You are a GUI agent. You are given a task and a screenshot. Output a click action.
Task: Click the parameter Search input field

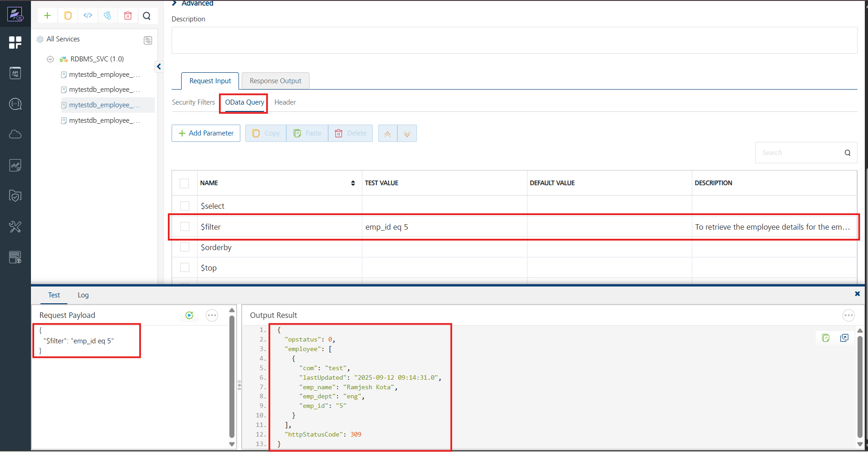pos(799,153)
